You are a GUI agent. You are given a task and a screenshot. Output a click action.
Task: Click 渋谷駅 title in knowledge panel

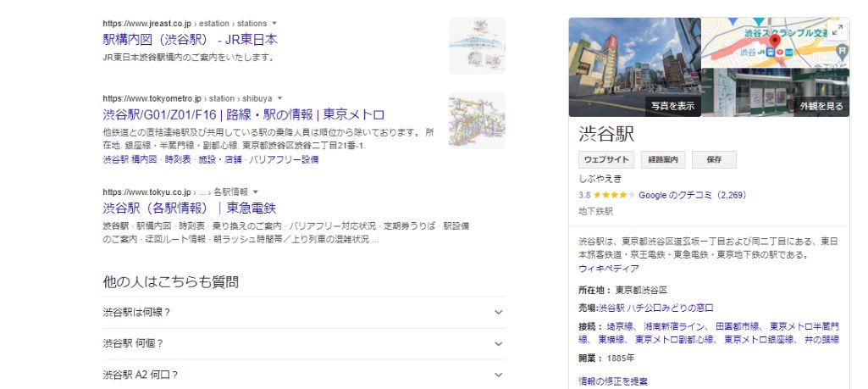pos(606,134)
